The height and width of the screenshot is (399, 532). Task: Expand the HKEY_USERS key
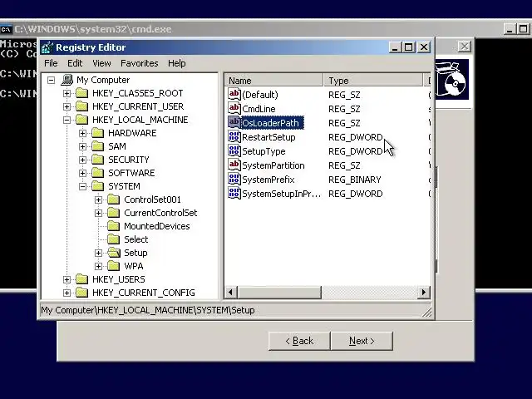click(66, 279)
